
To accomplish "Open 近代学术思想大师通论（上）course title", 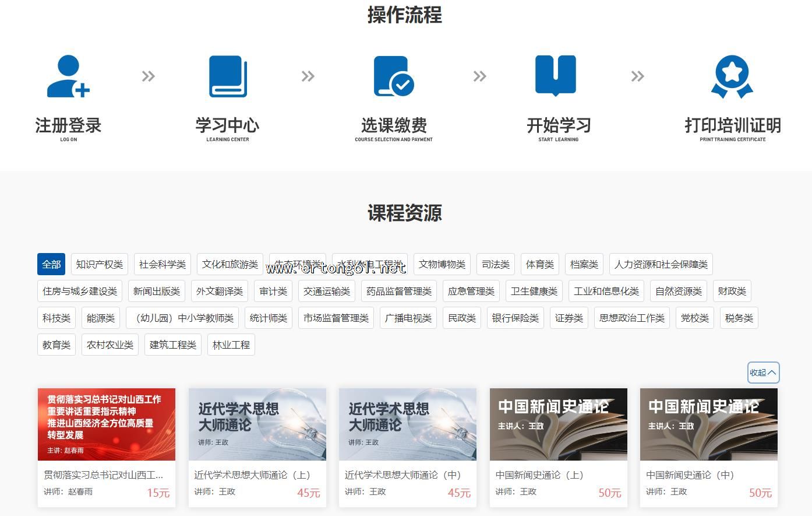I will [252, 475].
